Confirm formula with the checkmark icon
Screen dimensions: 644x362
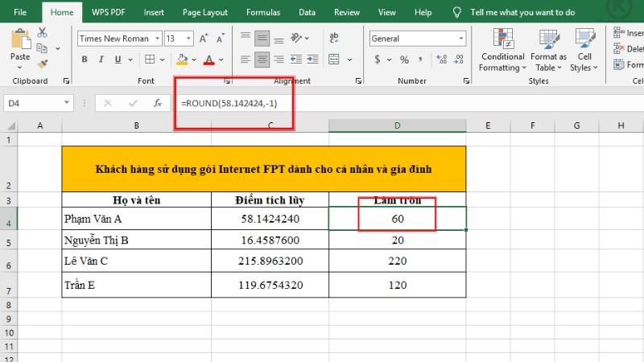[x=133, y=103]
